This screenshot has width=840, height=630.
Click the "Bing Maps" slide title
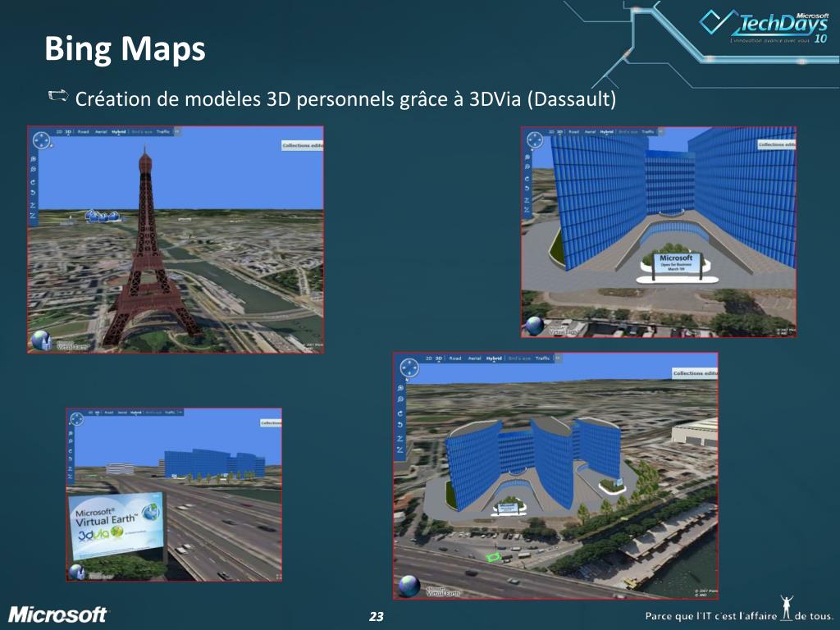pyautogui.click(x=125, y=48)
